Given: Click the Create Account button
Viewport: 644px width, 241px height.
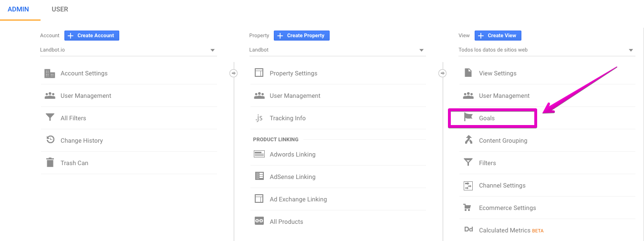Looking at the screenshot, I should tap(92, 35).
